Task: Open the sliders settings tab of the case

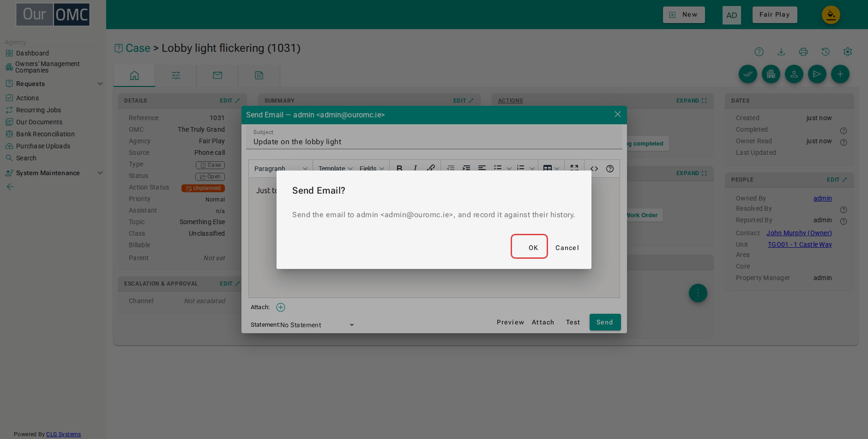Action: click(x=176, y=75)
